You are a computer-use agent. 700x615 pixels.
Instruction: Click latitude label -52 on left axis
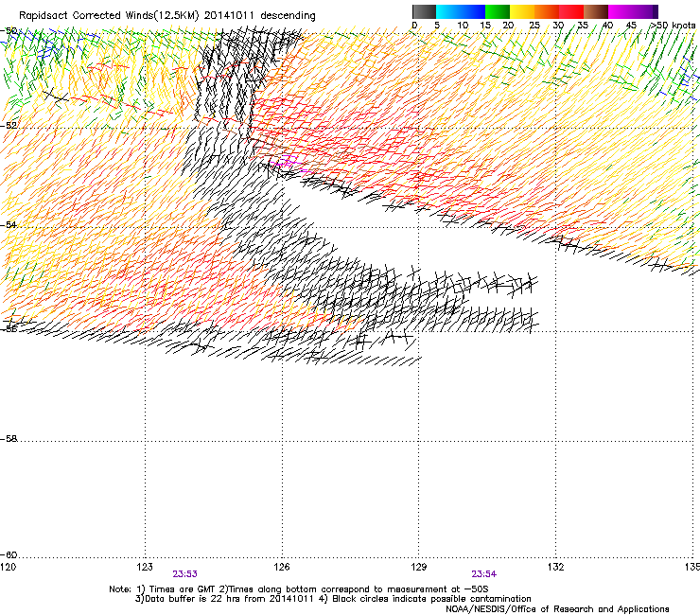pos(9,126)
